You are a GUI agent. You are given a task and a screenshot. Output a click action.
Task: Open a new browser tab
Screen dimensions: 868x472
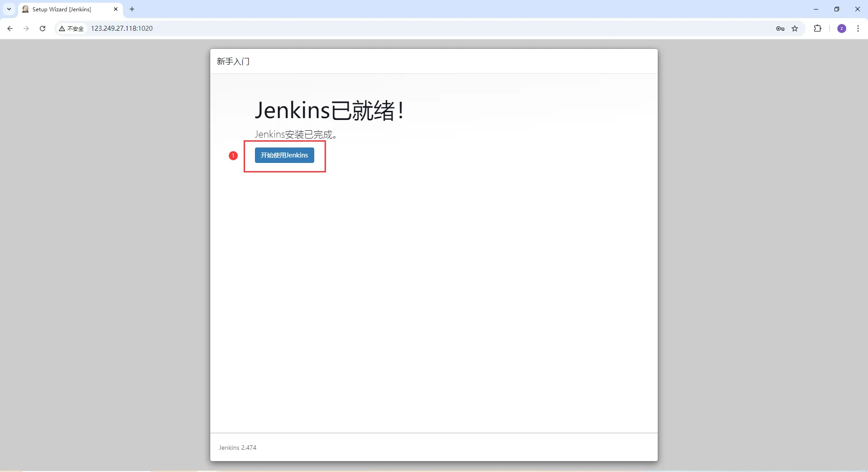tap(132, 9)
